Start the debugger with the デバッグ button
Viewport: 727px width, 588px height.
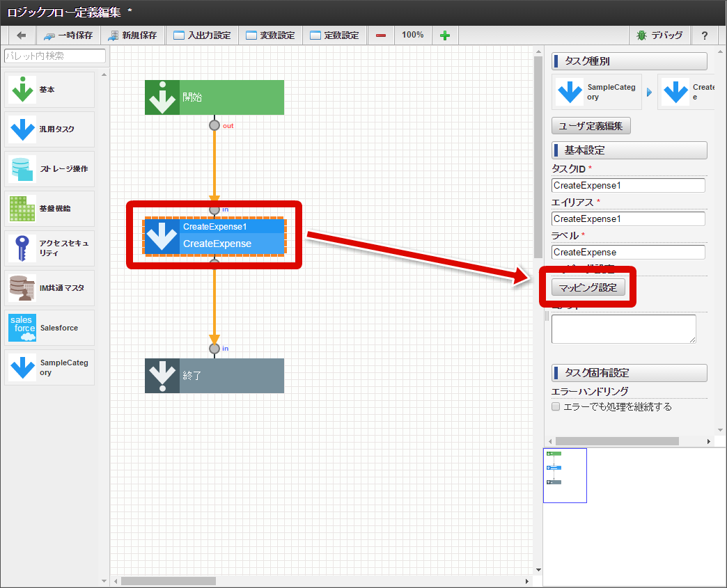(x=659, y=35)
